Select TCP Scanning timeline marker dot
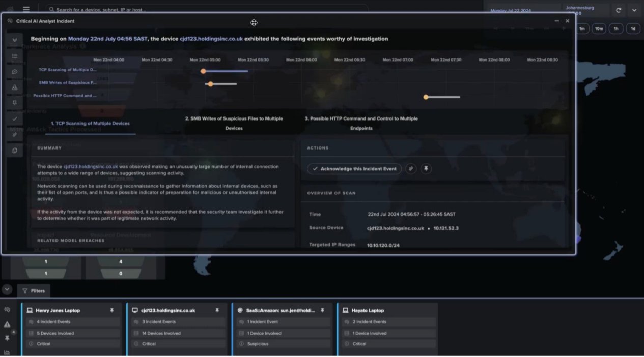 pyautogui.click(x=203, y=71)
